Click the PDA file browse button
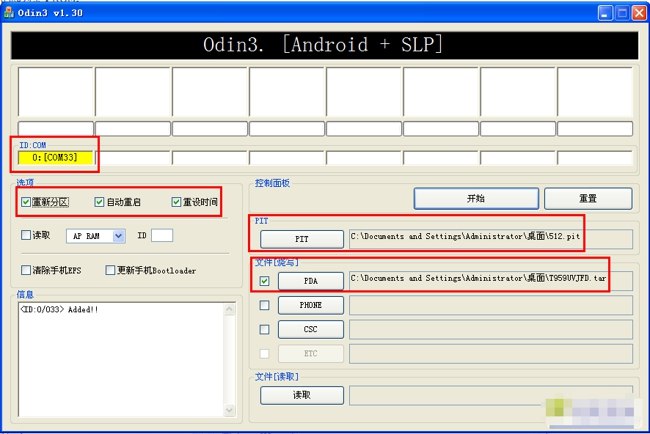650x434 pixels. pos(310,281)
